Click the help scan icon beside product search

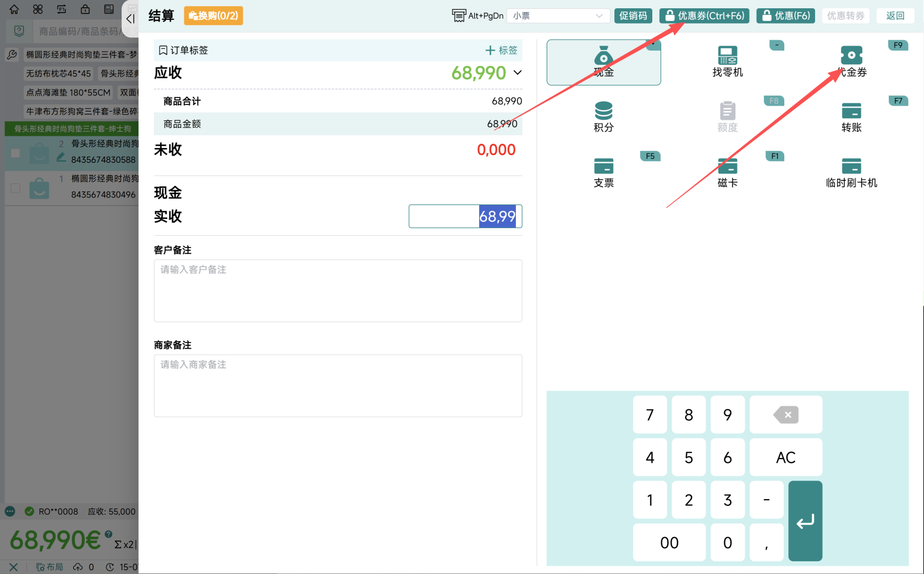[19, 31]
